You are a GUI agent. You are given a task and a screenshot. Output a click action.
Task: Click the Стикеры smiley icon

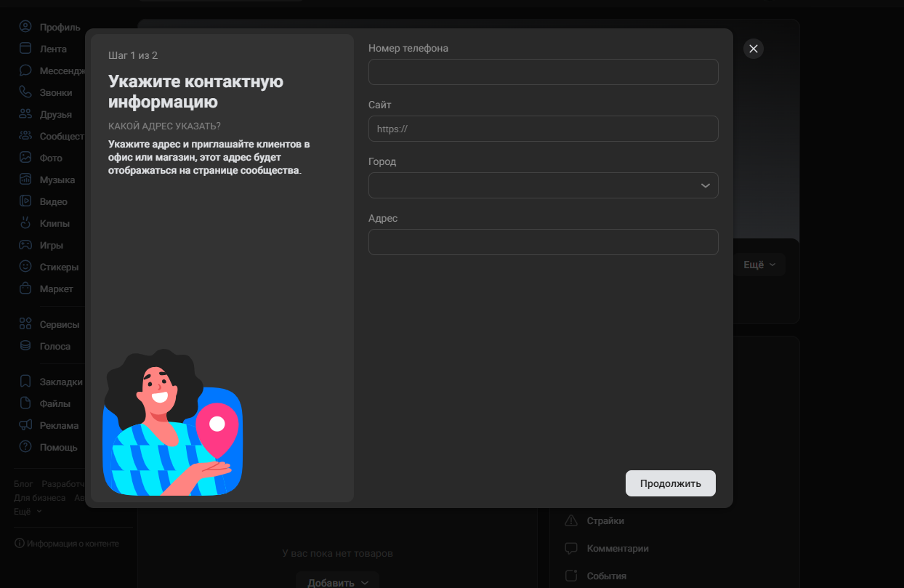pos(25,267)
